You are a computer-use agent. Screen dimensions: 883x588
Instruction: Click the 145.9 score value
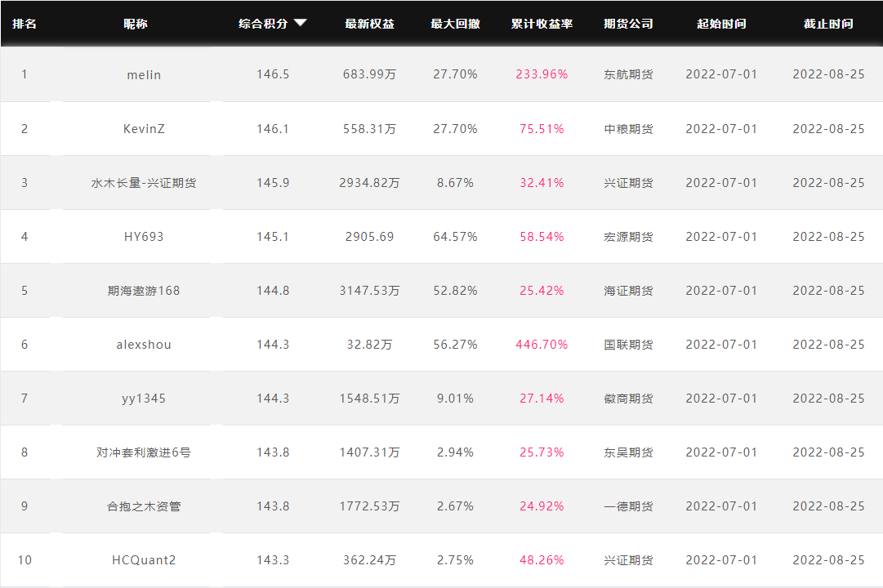[273, 183]
